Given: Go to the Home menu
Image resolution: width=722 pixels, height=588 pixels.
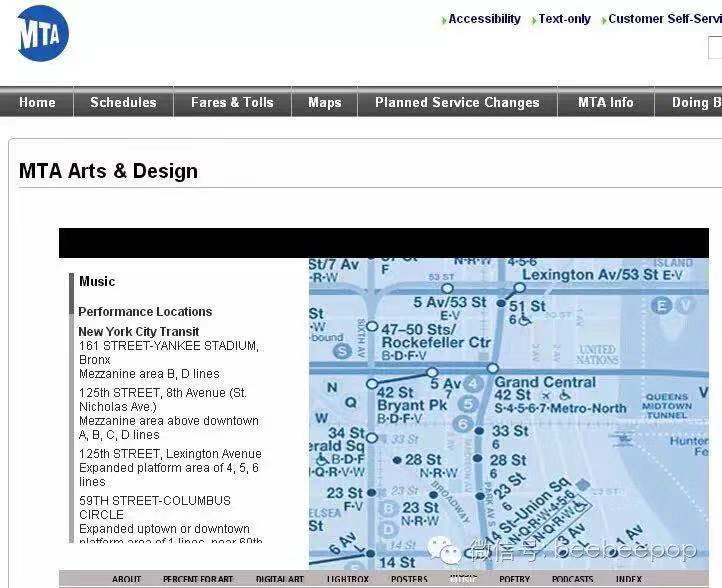Looking at the screenshot, I should tap(37, 102).
